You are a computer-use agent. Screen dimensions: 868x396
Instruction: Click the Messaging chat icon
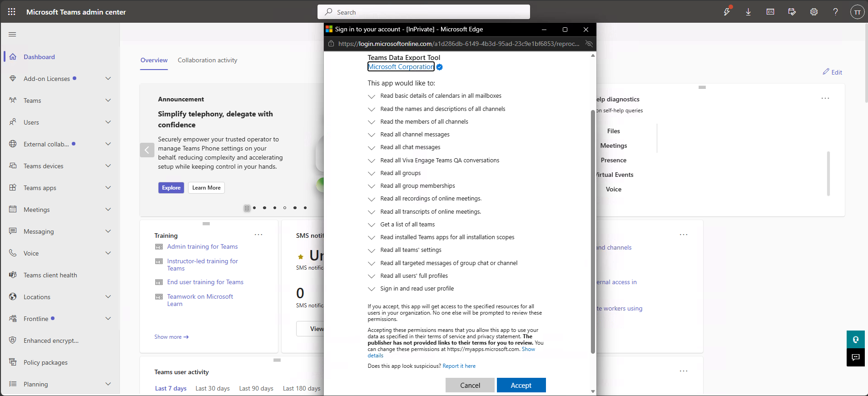(x=13, y=231)
